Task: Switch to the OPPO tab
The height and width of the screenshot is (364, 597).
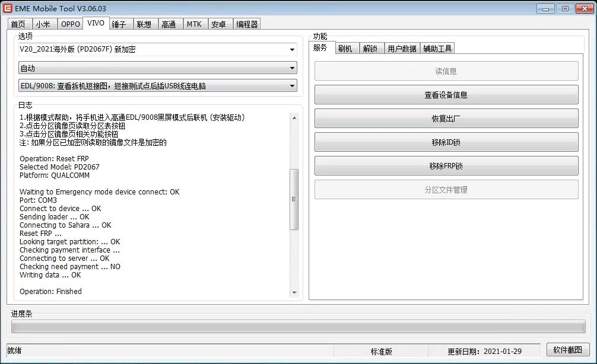Action: point(71,24)
